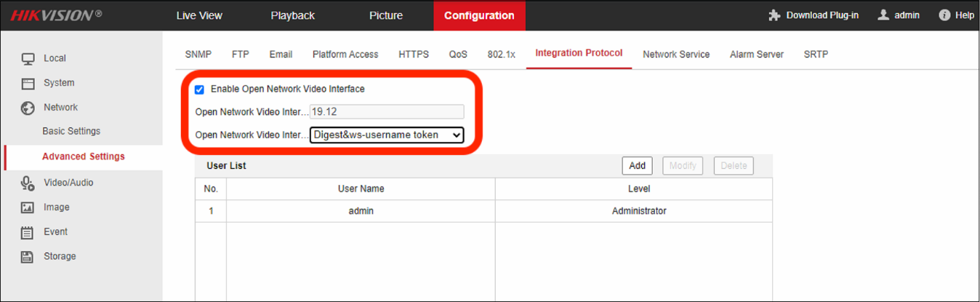Screen dimensions: 980x302
Task: Click the System icon in sidebar
Action: tap(28, 83)
